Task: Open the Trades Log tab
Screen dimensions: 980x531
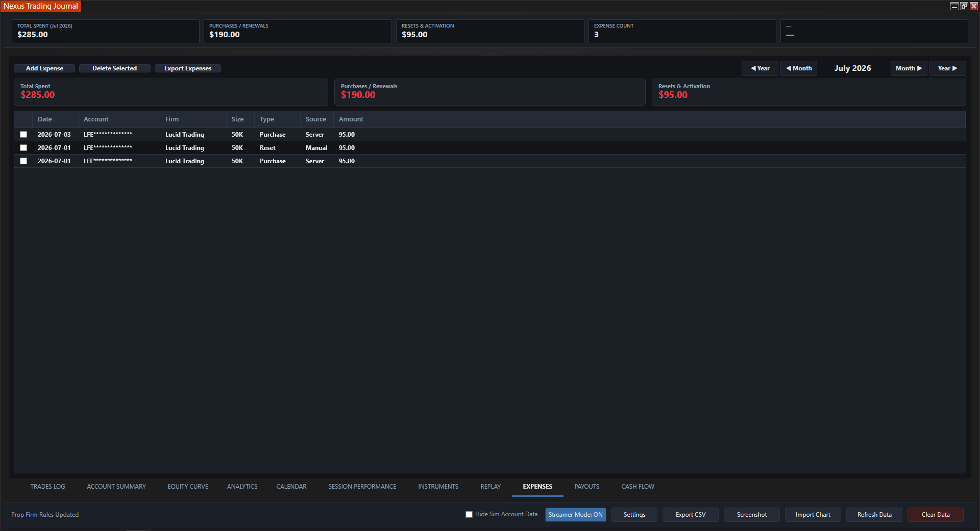Action: (x=47, y=487)
